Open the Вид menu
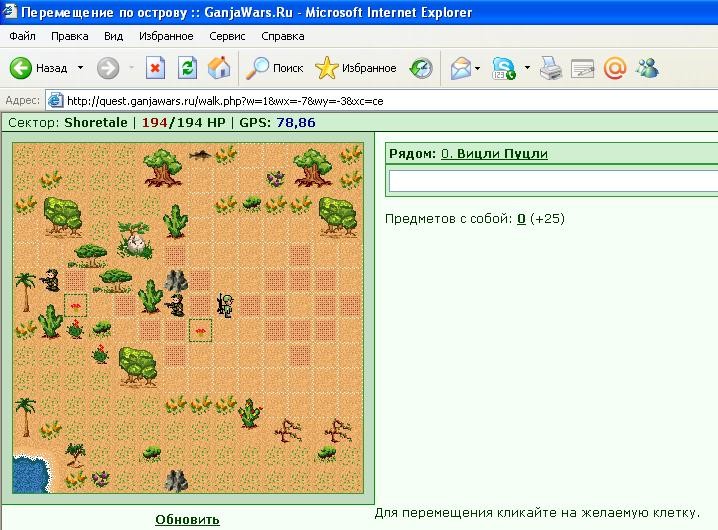This screenshot has height=530, width=718. (113, 36)
